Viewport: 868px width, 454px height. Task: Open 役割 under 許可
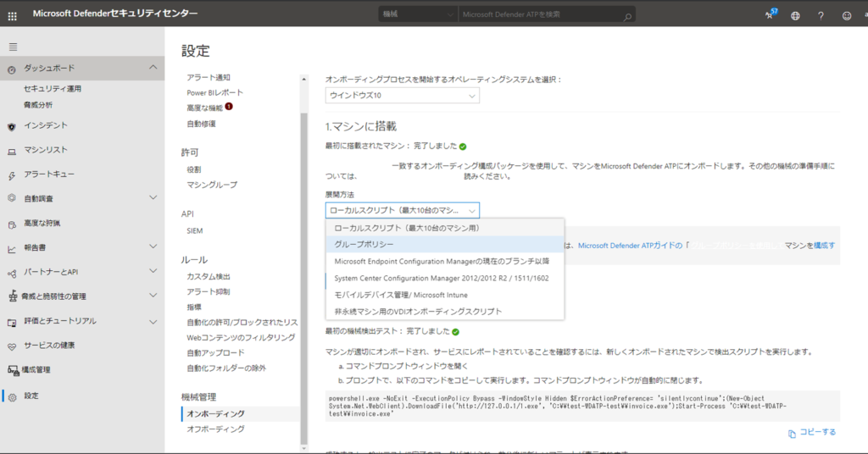(x=194, y=169)
